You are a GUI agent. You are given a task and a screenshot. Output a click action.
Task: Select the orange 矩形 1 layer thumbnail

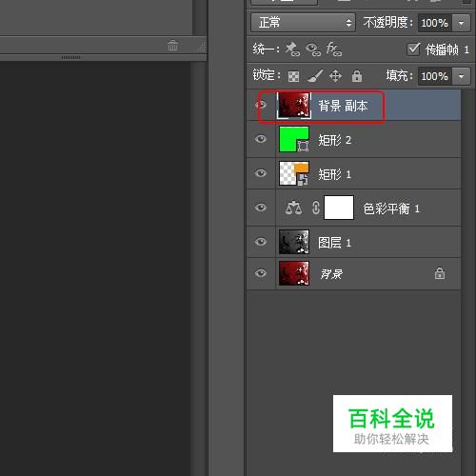click(x=294, y=173)
